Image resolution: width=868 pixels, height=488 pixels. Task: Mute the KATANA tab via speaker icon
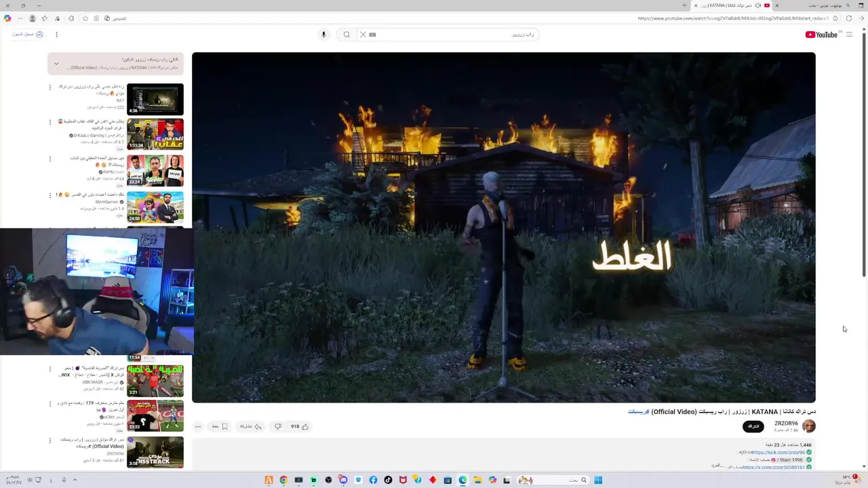click(x=758, y=5)
